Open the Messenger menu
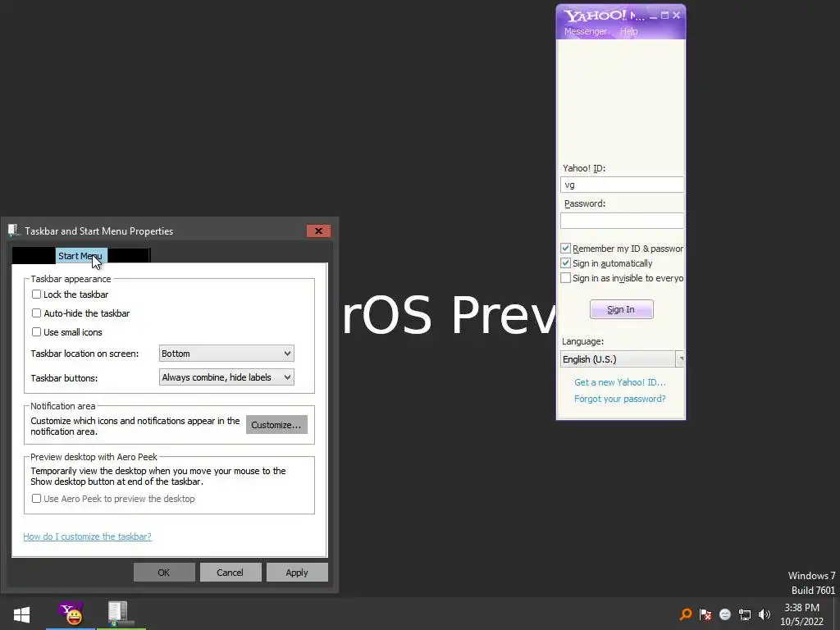 tap(586, 31)
